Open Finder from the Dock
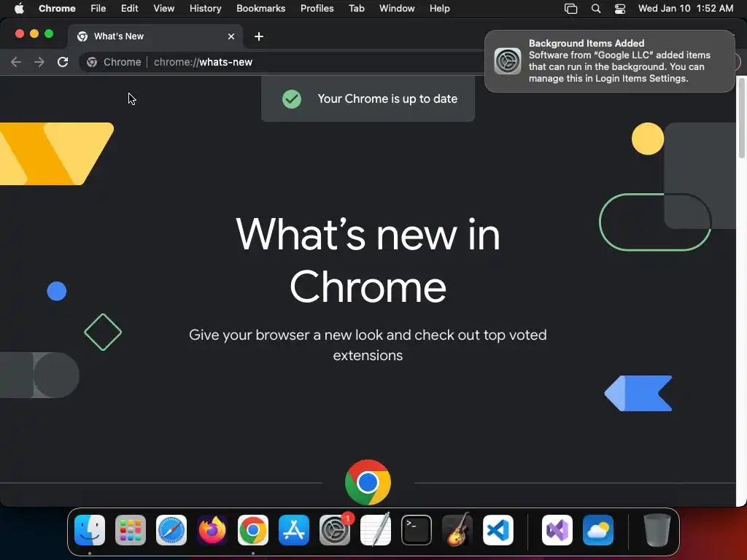Image resolution: width=747 pixels, height=560 pixels. [x=90, y=530]
